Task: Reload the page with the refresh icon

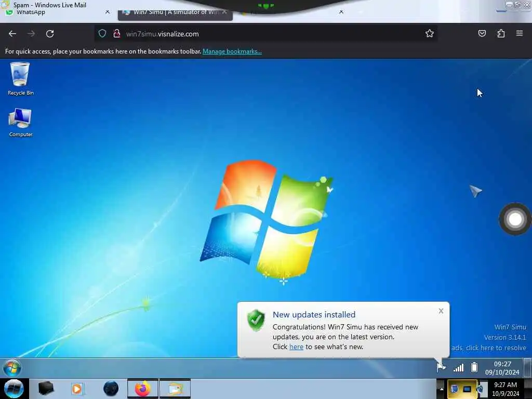Action: coord(50,34)
